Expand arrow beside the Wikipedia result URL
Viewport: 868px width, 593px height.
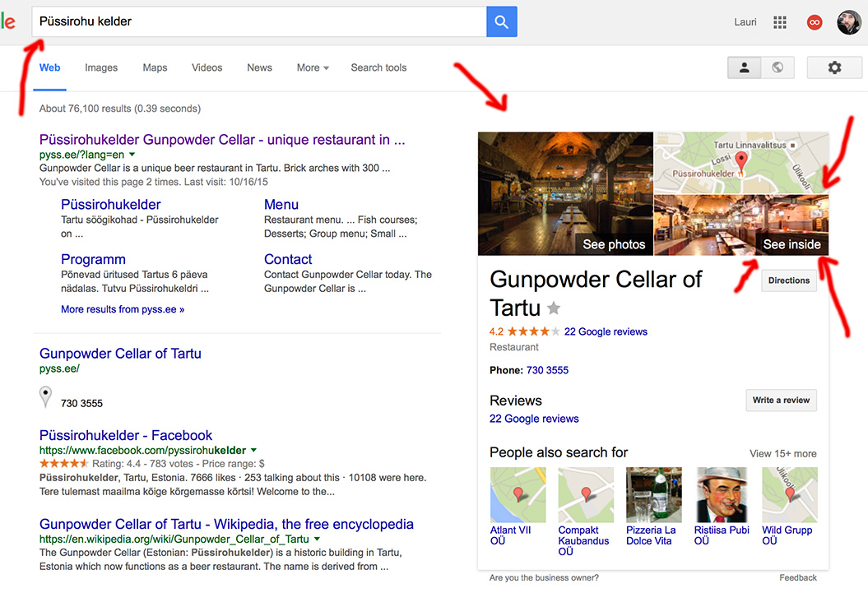[x=318, y=539]
